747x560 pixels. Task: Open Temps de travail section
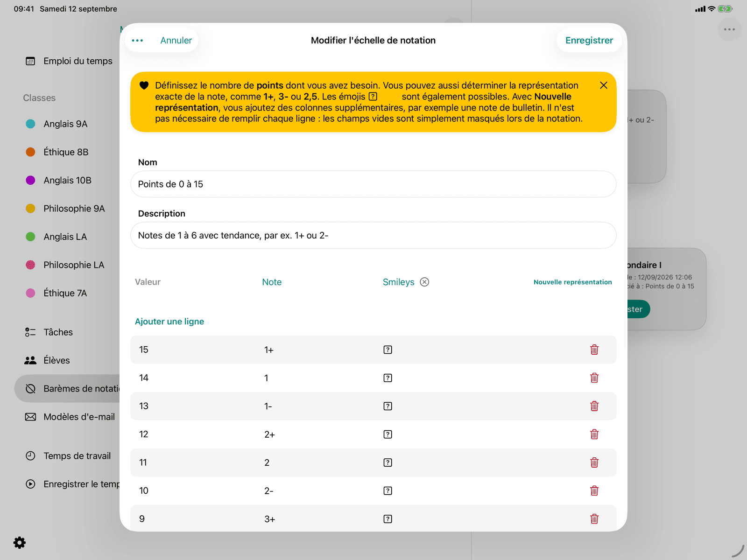click(x=68, y=456)
